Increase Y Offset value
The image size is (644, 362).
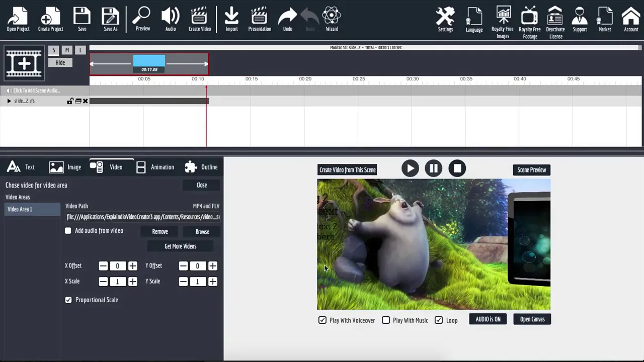point(213,266)
